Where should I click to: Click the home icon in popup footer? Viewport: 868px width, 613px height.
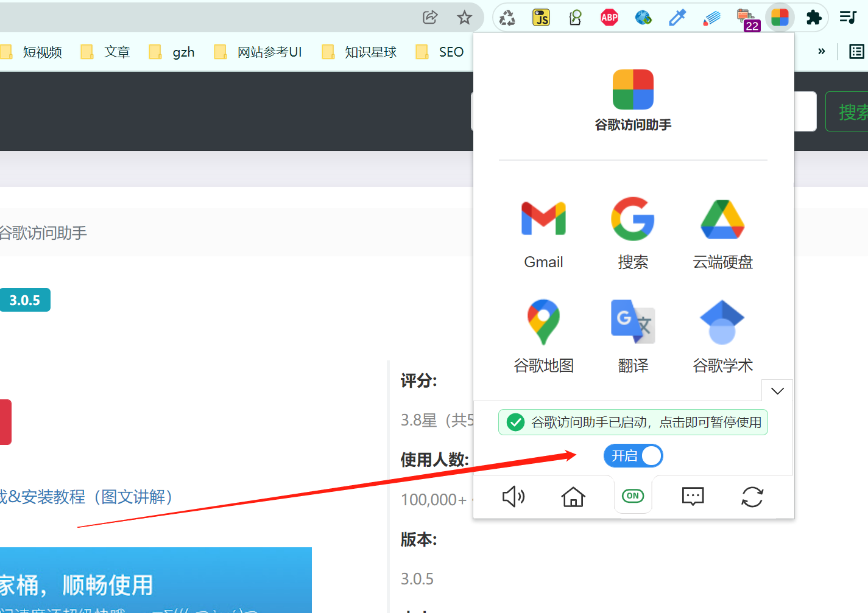573,497
